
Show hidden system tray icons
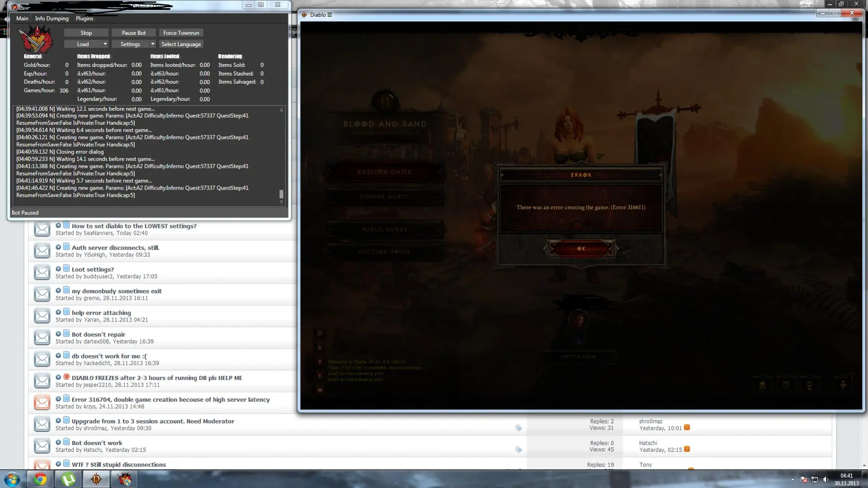pos(792,479)
